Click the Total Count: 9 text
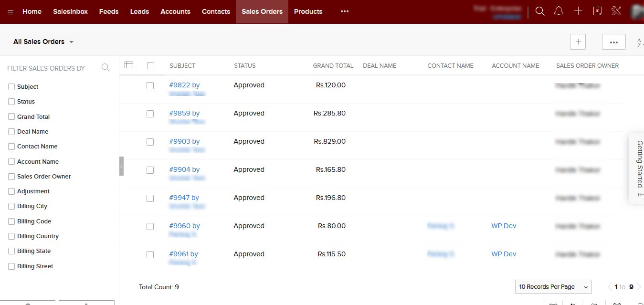The image size is (644, 305). 159,287
